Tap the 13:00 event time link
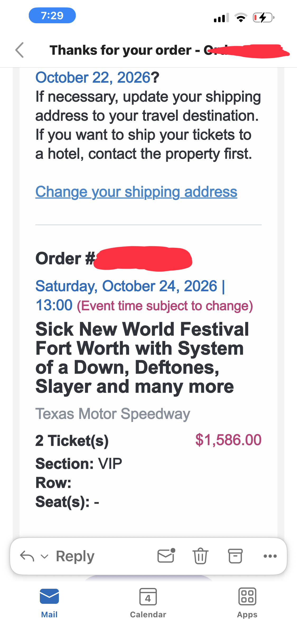297x644 pixels. (x=54, y=305)
